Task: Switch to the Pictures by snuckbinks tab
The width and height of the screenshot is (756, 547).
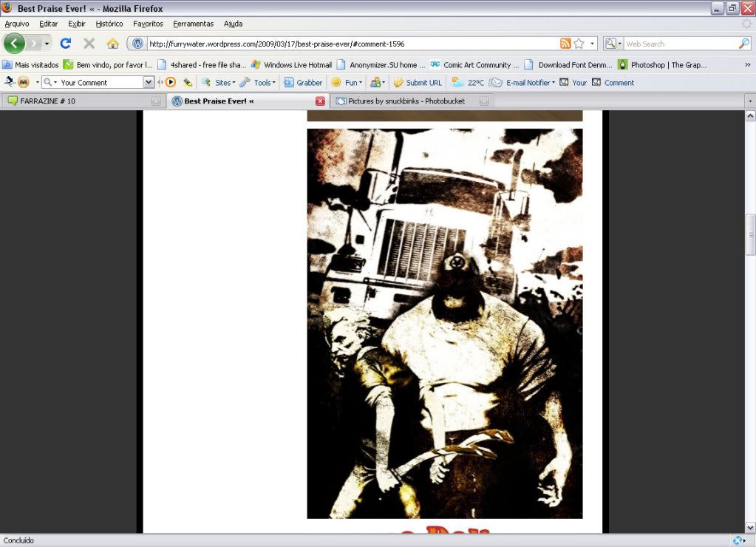Action: point(412,101)
